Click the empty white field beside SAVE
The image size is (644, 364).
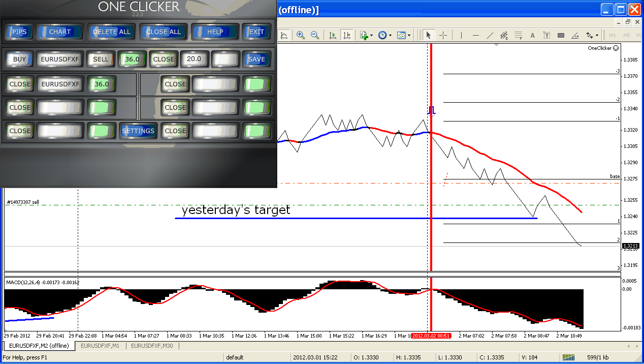coord(226,59)
